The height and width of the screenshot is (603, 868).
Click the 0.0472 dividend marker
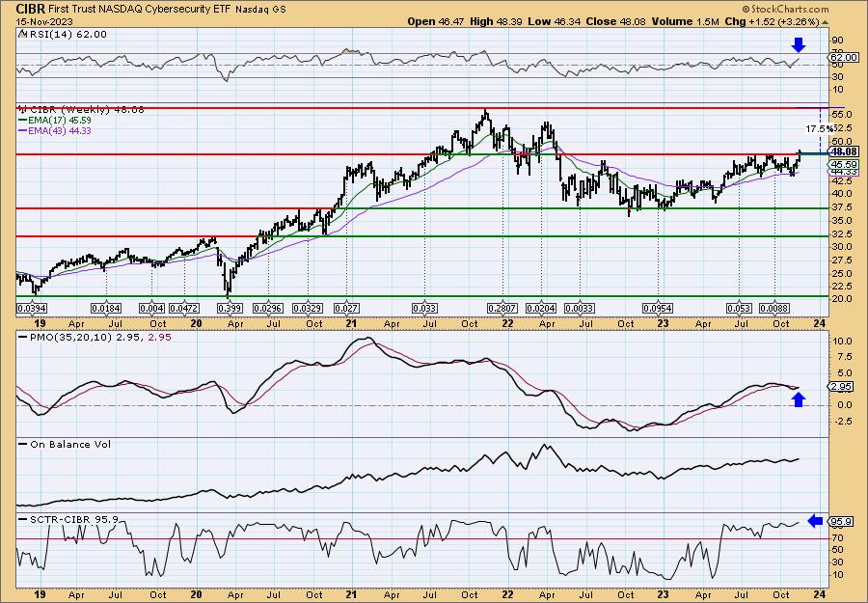pyautogui.click(x=184, y=309)
